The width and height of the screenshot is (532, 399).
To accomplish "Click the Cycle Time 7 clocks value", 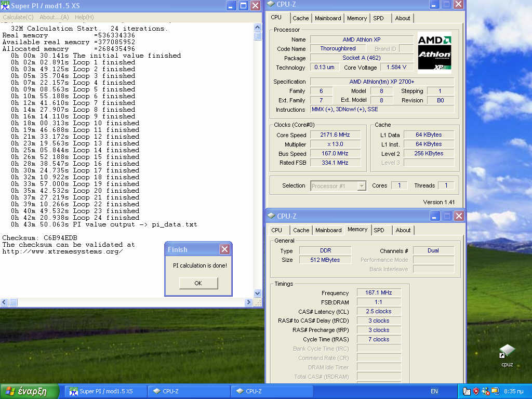I will tap(379, 339).
